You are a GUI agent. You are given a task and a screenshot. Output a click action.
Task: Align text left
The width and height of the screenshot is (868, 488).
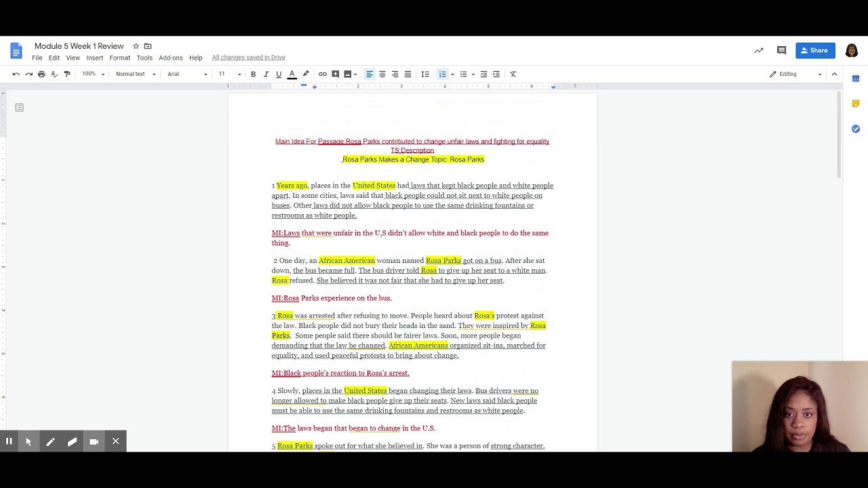[x=370, y=74]
